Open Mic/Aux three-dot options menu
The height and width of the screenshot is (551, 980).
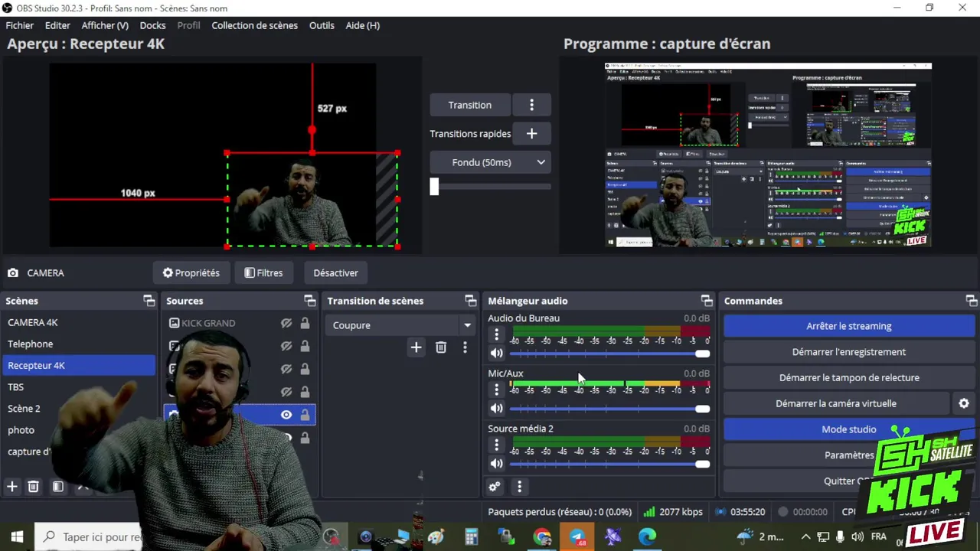pyautogui.click(x=496, y=390)
